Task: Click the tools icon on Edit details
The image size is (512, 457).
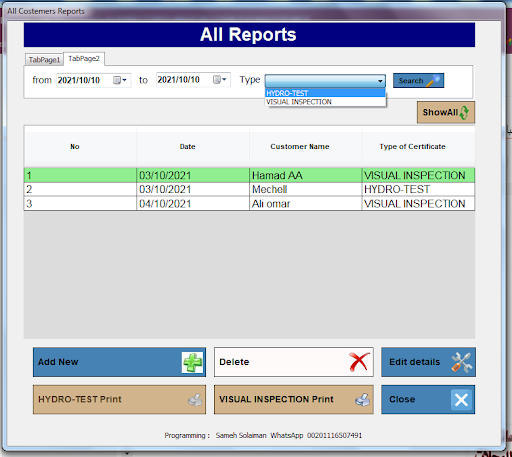Action: [x=462, y=362]
